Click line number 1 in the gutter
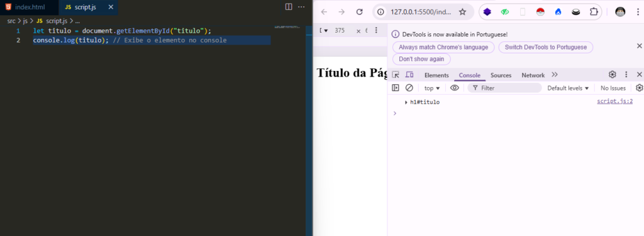 click(18, 31)
